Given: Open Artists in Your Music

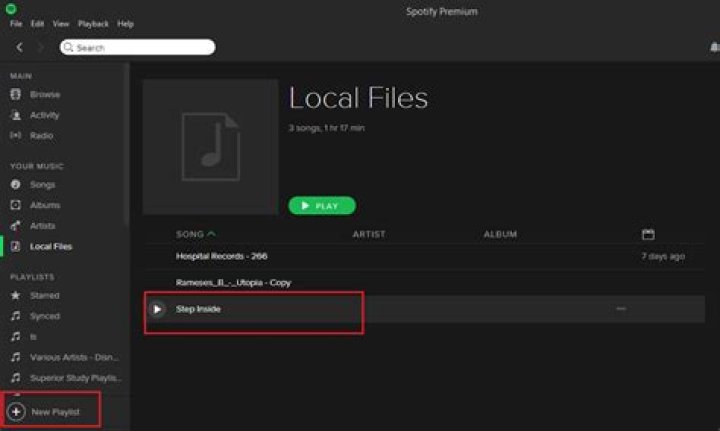Looking at the screenshot, I should (42, 226).
